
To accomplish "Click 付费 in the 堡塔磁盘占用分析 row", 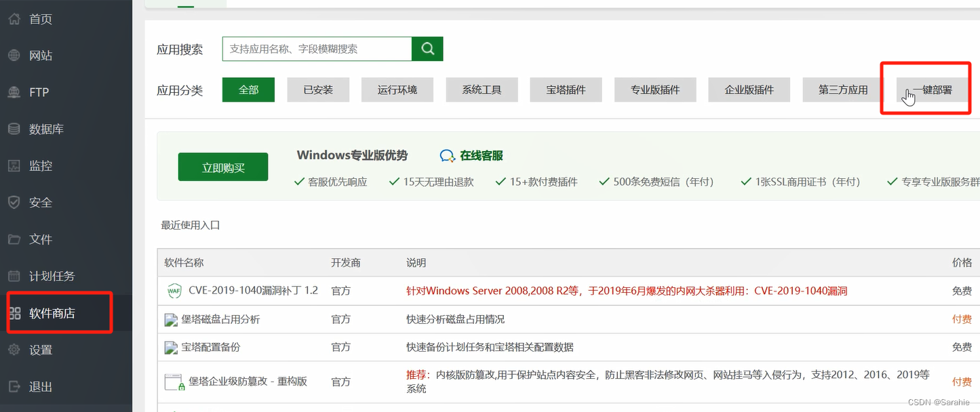I will coord(962,319).
